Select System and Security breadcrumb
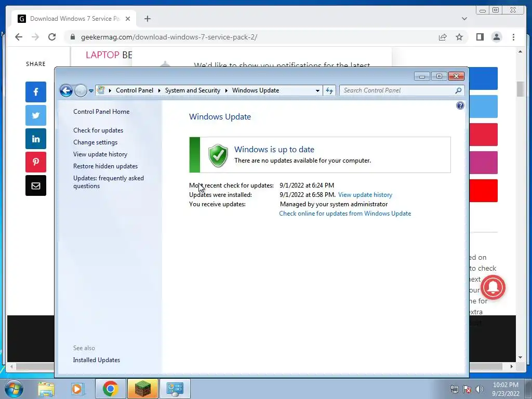 tap(192, 90)
